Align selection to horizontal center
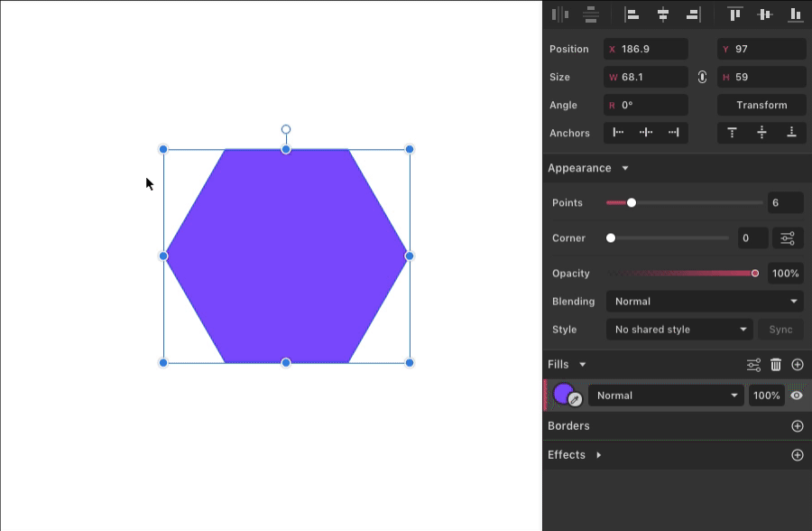Screen dimensions: 812x531 pos(663,14)
